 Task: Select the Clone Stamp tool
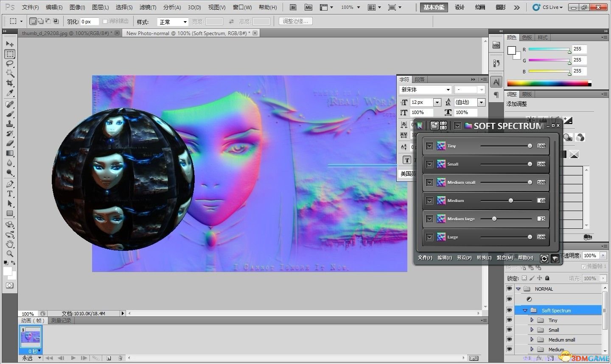pos(10,124)
